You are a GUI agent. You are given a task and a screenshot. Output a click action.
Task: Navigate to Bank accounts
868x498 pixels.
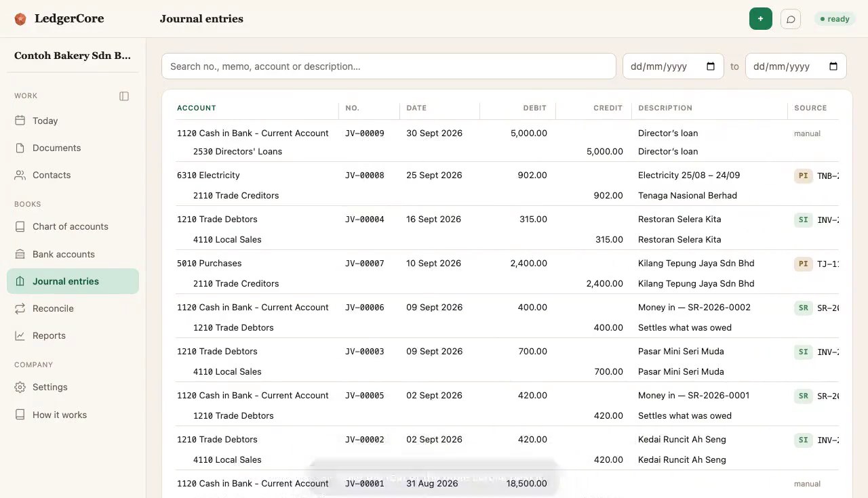coord(73,254)
